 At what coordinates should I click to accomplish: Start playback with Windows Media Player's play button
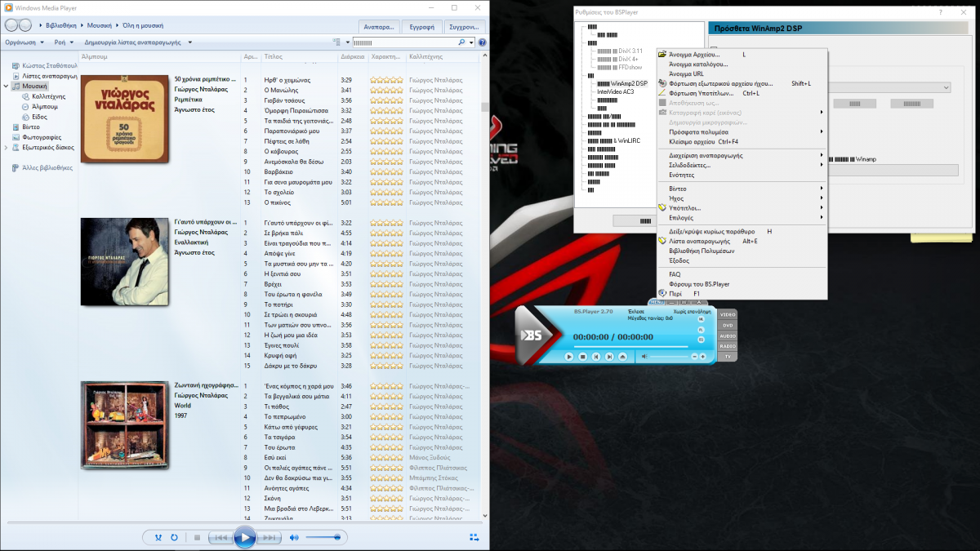(244, 537)
